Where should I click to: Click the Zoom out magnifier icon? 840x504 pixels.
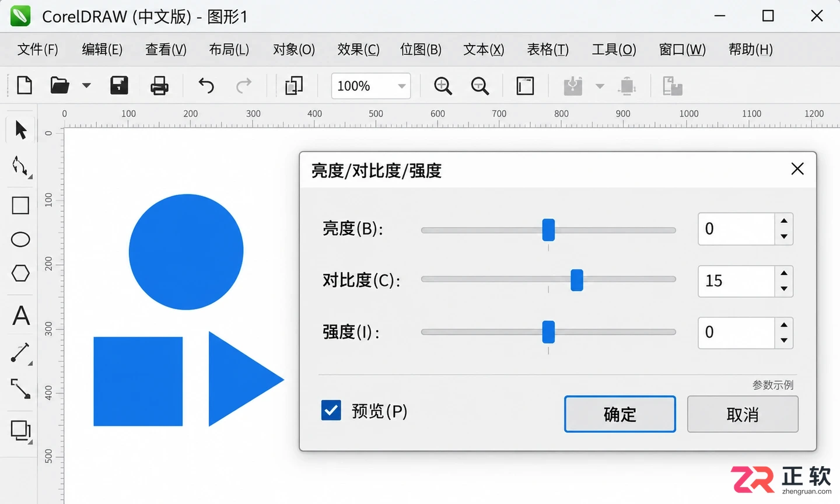click(480, 86)
